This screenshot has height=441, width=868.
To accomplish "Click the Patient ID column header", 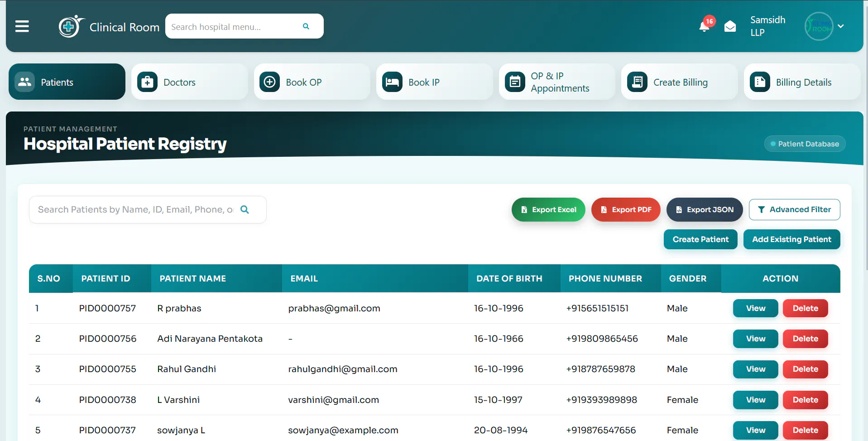I will tap(112, 278).
